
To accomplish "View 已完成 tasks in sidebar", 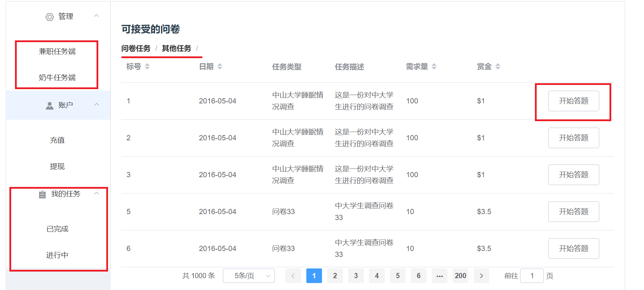I will [x=57, y=229].
